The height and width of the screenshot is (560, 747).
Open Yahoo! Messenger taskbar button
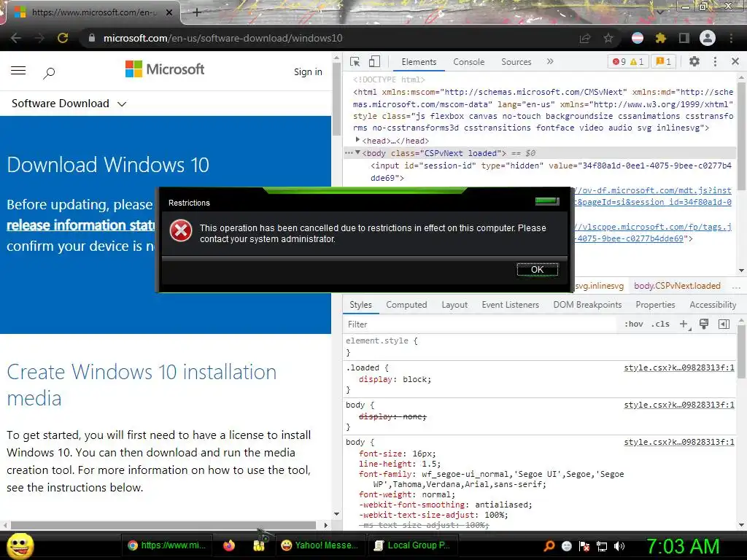tap(320, 545)
